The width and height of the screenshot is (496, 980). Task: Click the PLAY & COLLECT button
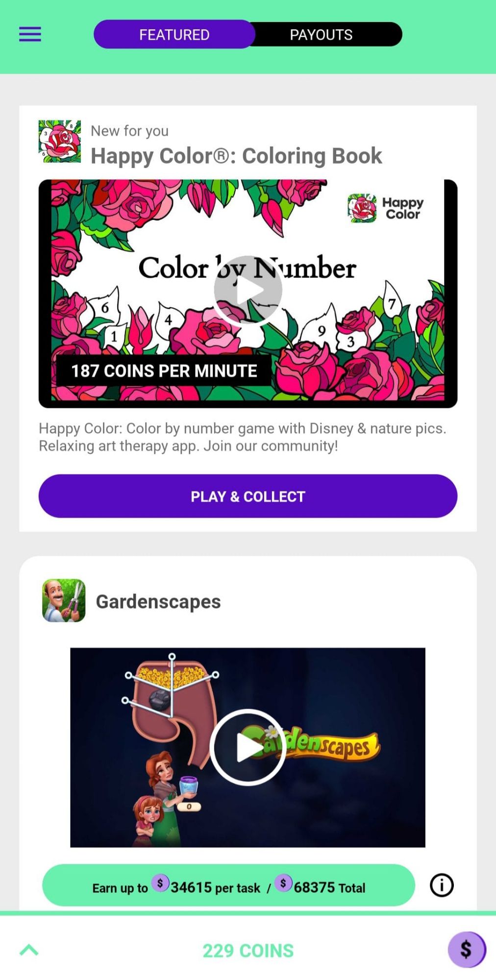[x=248, y=496]
